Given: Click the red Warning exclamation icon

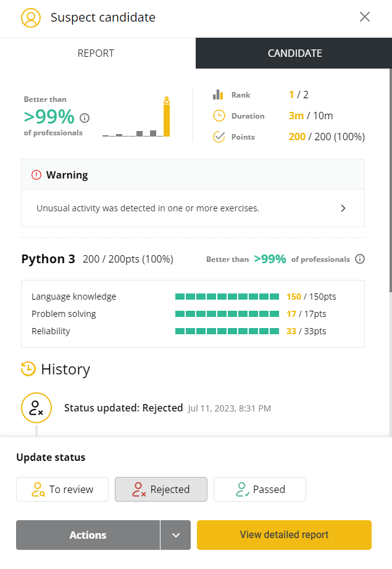Looking at the screenshot, I should (36, 175).
